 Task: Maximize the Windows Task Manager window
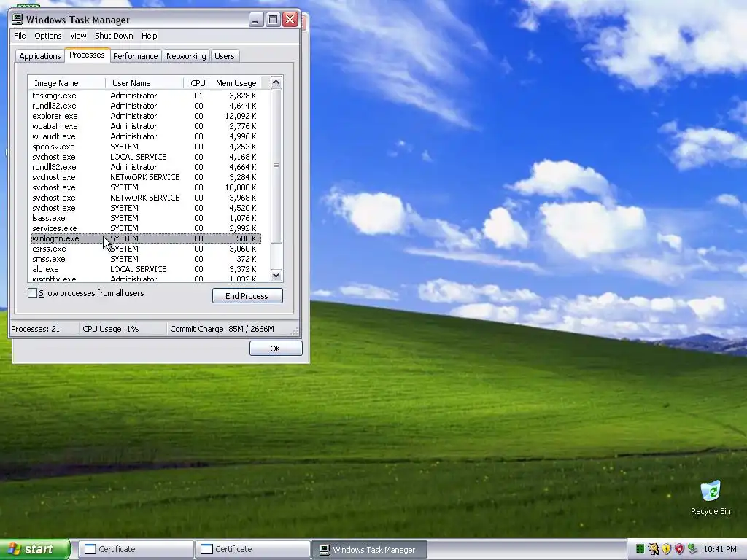point(273,20)
